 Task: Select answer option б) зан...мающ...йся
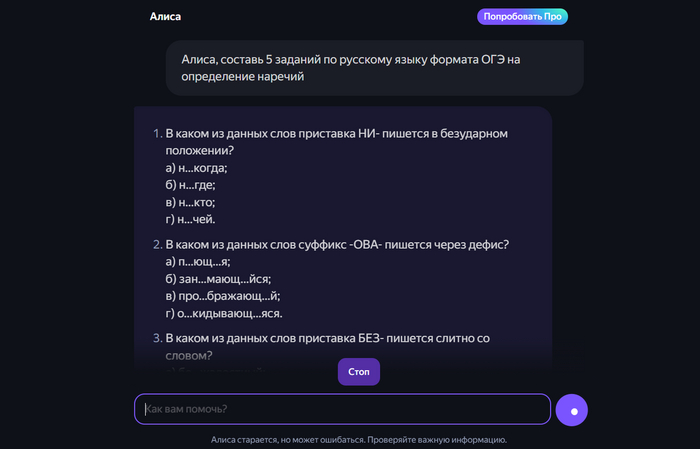tap(218, 278)
